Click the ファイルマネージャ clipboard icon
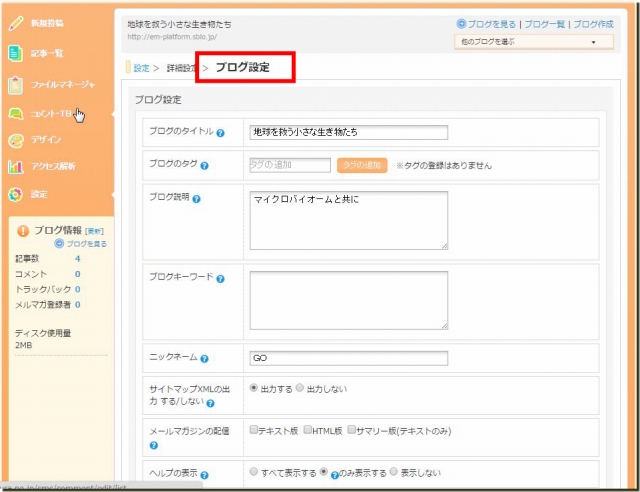The width and height of the screenshot is (640, 492). pyautogui.click(x=15, y=85)
